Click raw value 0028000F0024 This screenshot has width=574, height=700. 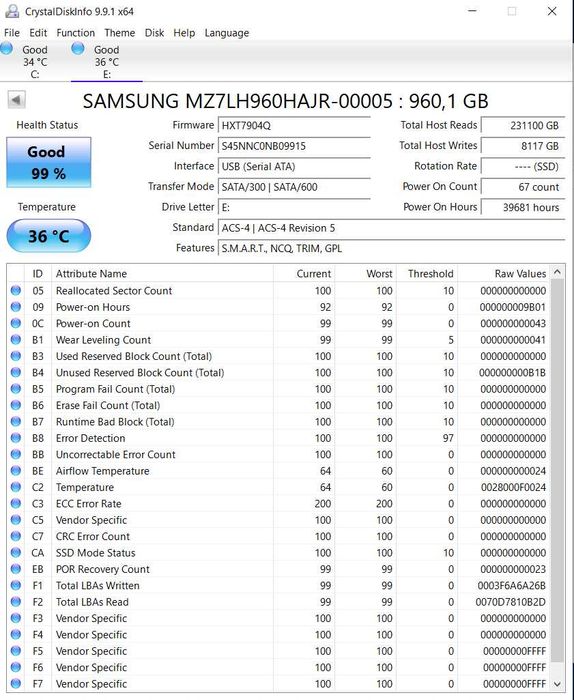(513, 487)
